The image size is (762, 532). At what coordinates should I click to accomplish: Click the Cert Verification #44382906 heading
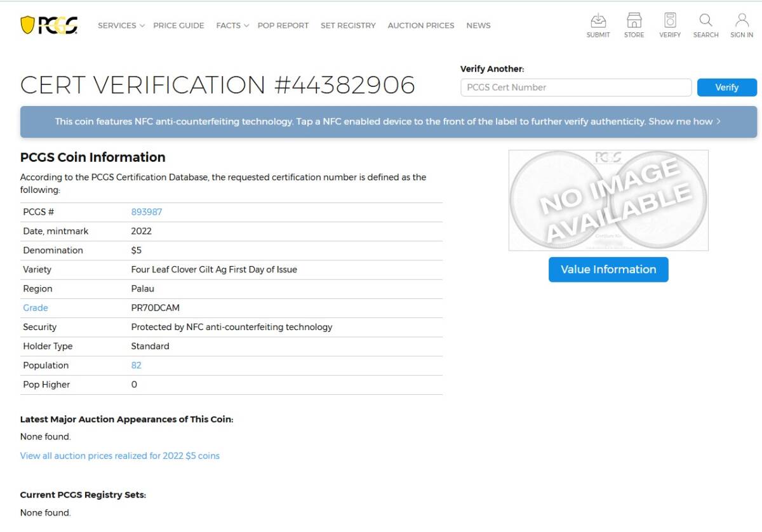[218, 85]
